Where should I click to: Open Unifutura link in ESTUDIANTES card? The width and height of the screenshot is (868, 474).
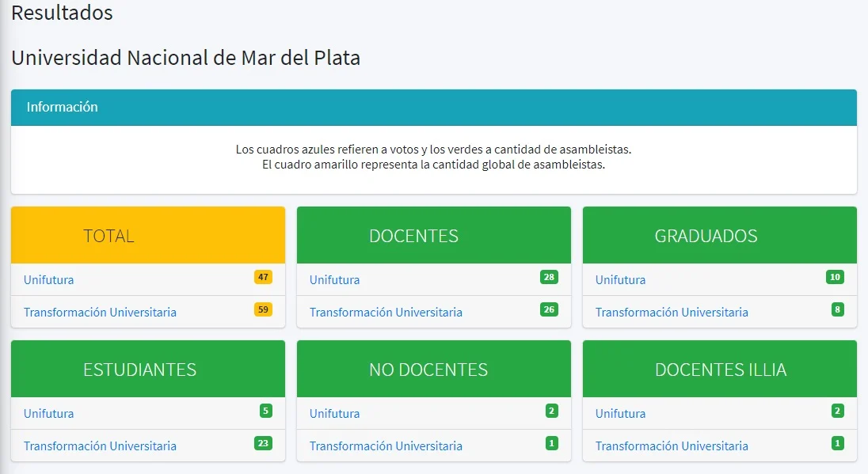(49, 414)
